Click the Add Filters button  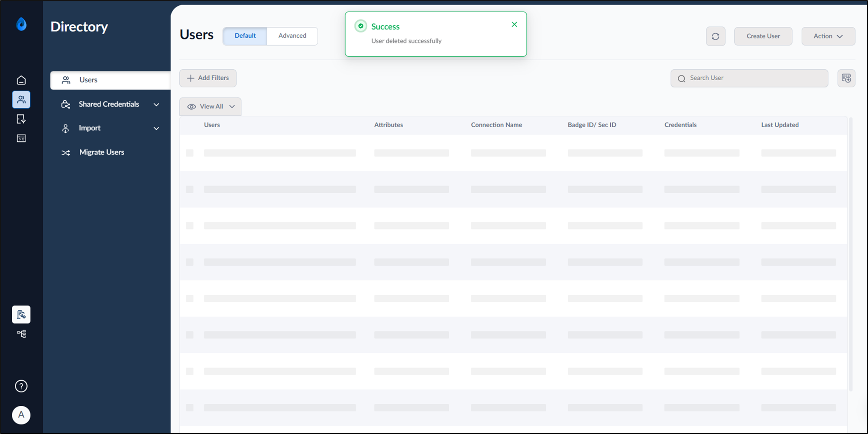pos(208,78)
